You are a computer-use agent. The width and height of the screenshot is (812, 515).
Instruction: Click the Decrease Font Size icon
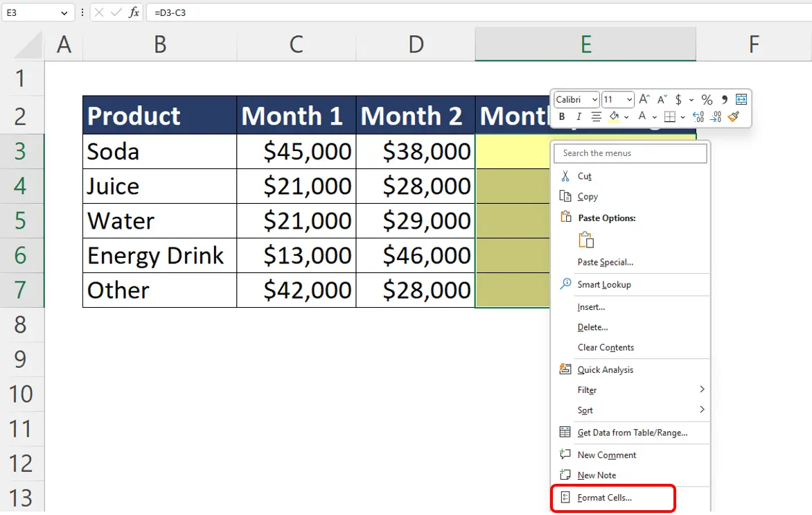click(x=661, y=99)
